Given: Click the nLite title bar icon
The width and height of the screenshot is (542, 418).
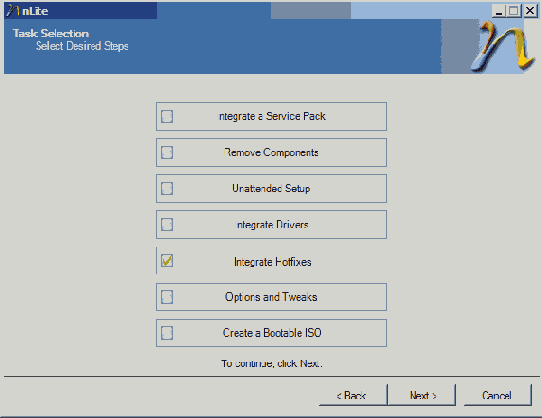Looking at the screenshot, I should (x=12, y=11).
